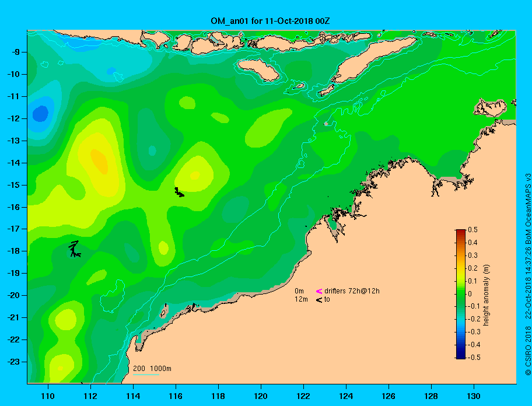Click the latitude label -12
Viewport: 532px width, 406px height.
[13, 118]
